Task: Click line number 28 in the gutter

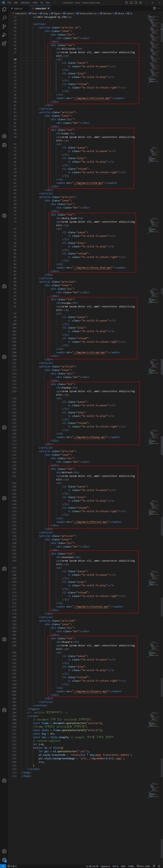Action: click(15, 59)
